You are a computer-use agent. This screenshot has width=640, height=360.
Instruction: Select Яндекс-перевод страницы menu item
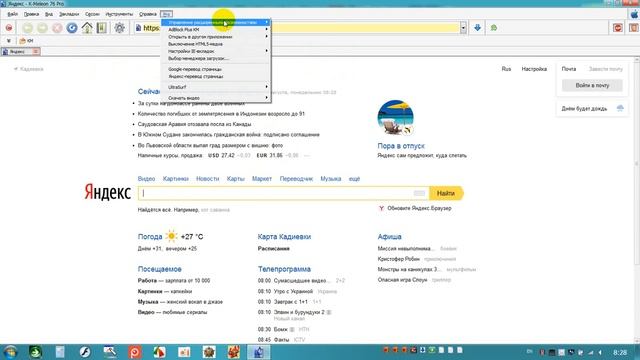coord(216,76)
